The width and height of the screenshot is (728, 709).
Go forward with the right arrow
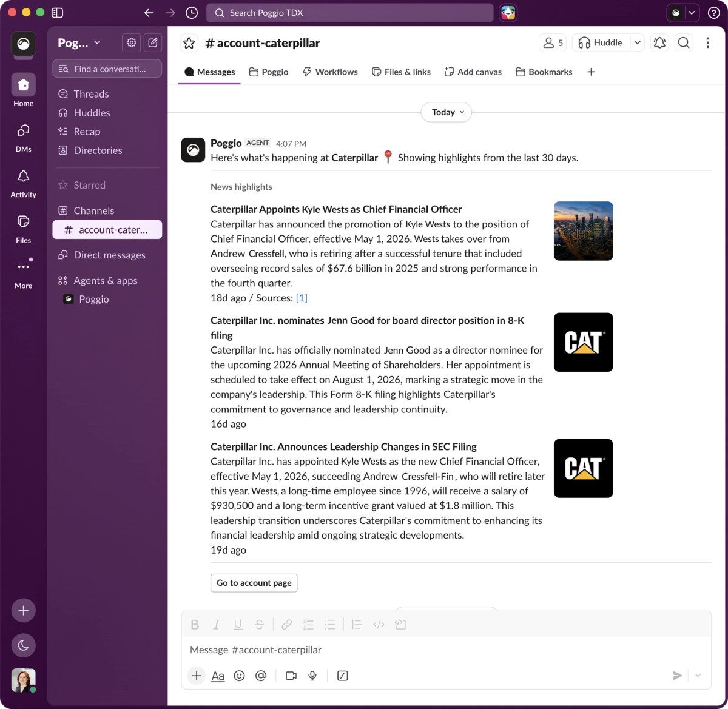click(x=170, y=13)
